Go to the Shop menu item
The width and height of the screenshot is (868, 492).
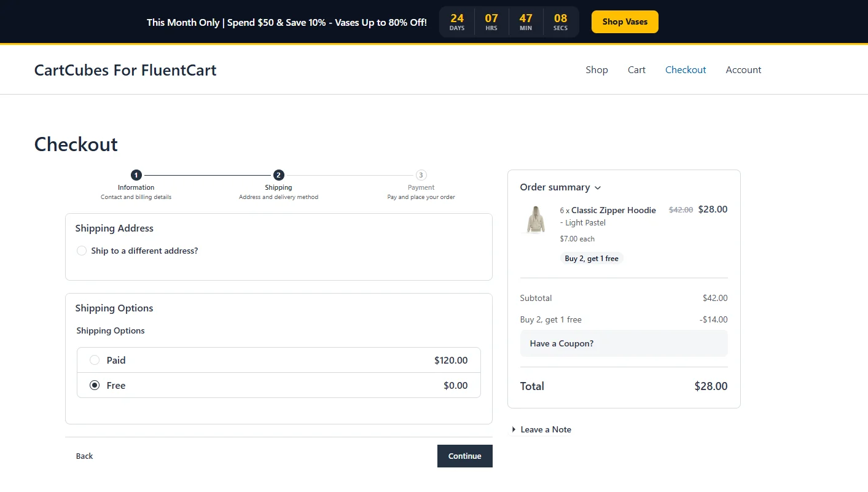click(596, 70)
